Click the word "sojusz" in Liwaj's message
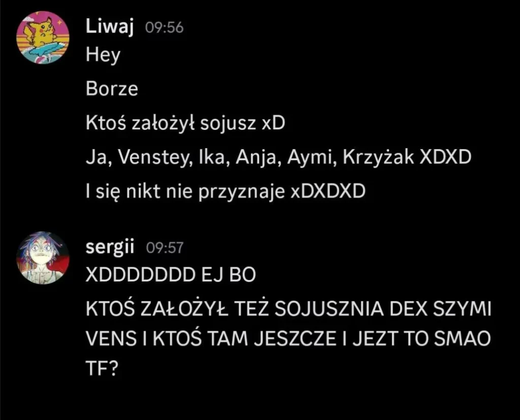The width and height of the screenshot is (520, 420). (228, 123)
